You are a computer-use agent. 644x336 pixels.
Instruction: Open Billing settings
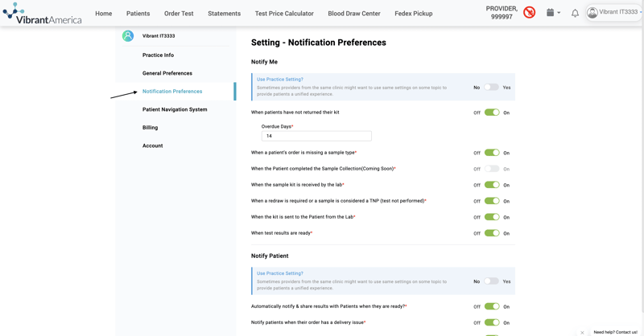pos(150,128)
